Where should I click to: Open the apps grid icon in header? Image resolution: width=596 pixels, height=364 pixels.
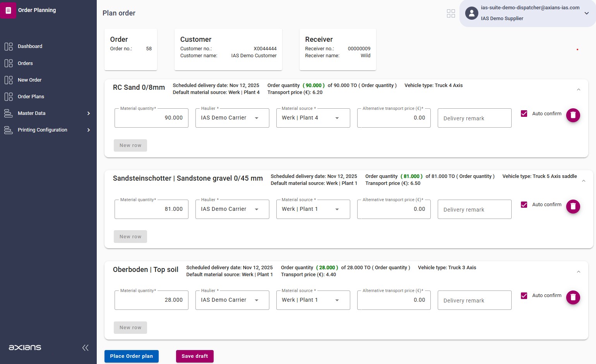(451, 14)
